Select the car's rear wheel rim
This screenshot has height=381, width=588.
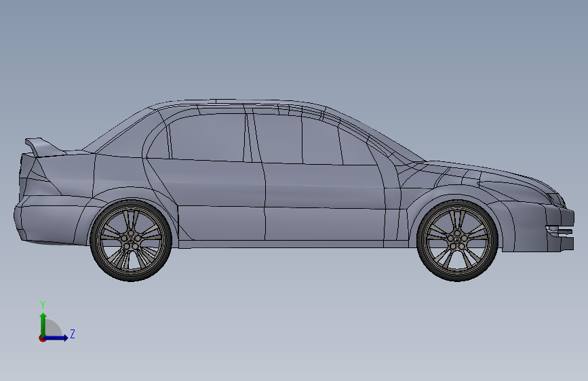point(131,241)
